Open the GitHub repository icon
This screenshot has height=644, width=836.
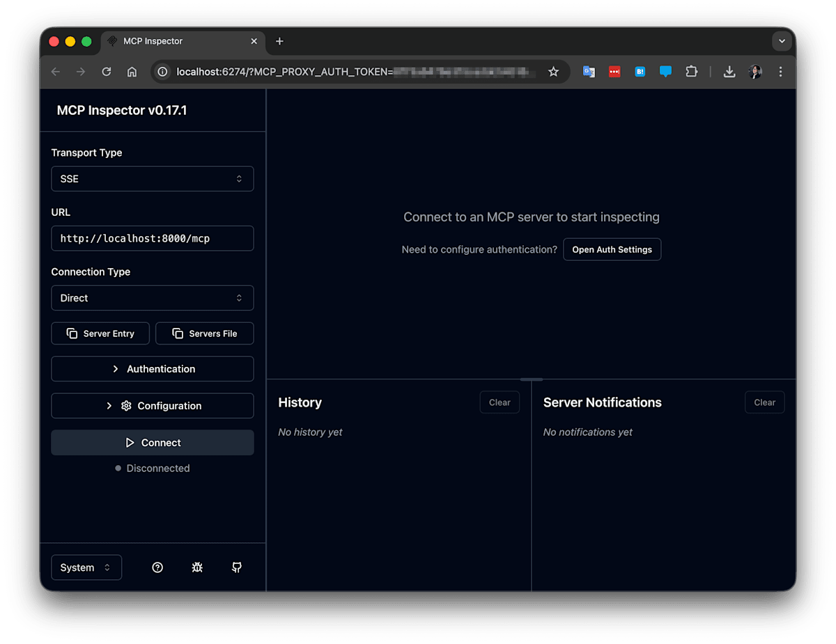pos(237,567)
